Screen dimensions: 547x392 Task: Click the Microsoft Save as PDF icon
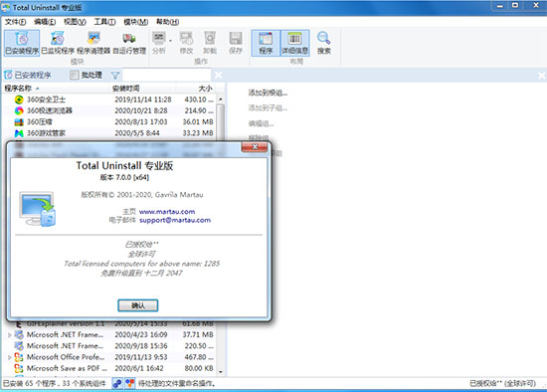pyautogui.click(x=19, y=368)
